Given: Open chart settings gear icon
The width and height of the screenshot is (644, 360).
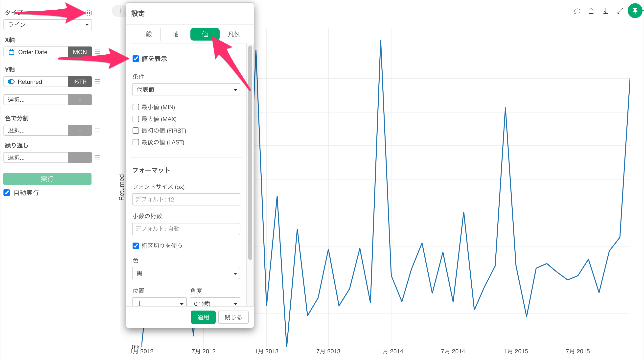Looking at the screenshot, I should pyautogui.click(x=89, y=13).
